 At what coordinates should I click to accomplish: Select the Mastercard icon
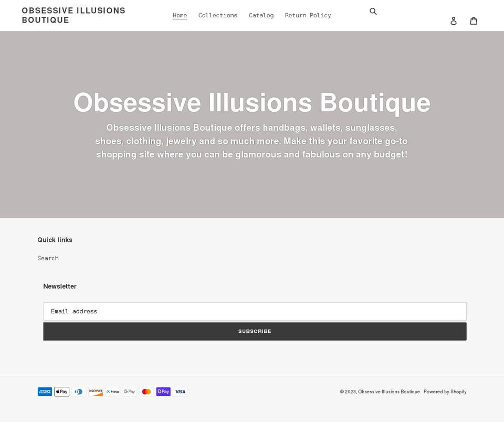tap(146, 392)
